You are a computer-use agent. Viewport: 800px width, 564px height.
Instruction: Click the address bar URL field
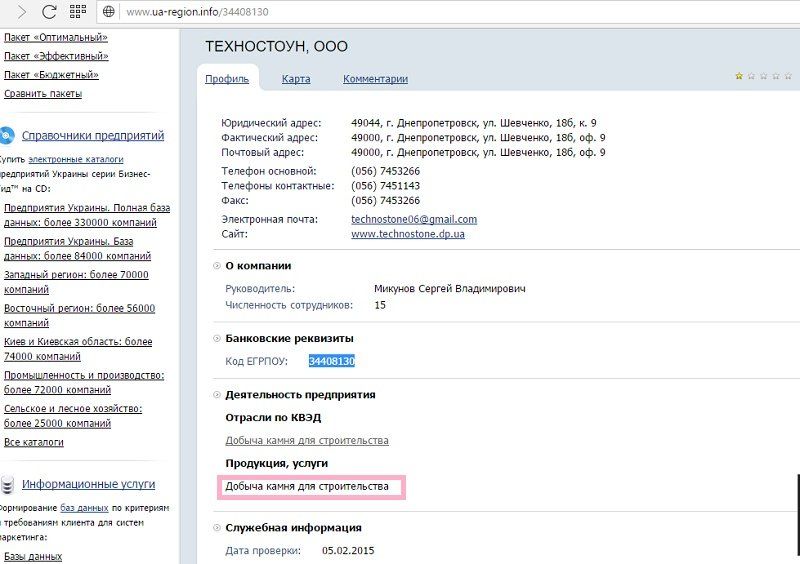[x=400, y=14]
